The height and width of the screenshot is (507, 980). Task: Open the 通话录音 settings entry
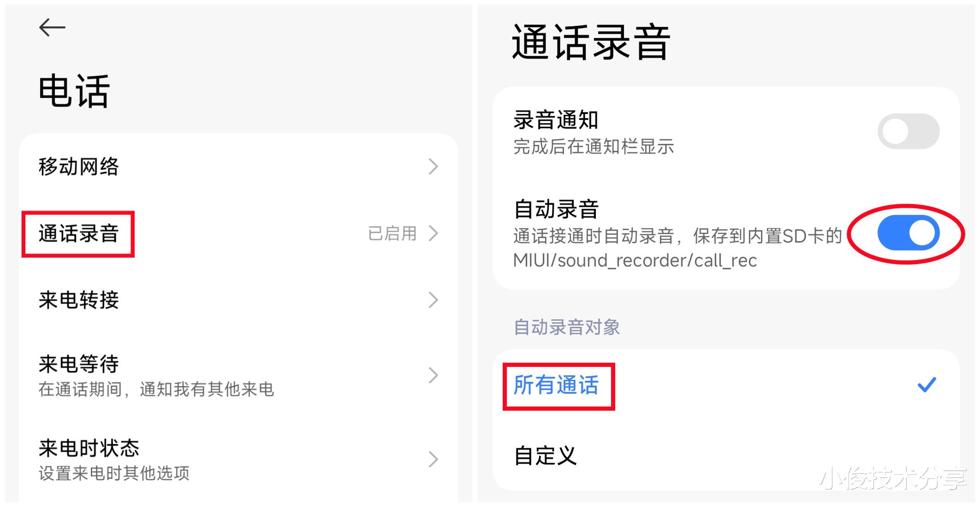tap(78, 234)
